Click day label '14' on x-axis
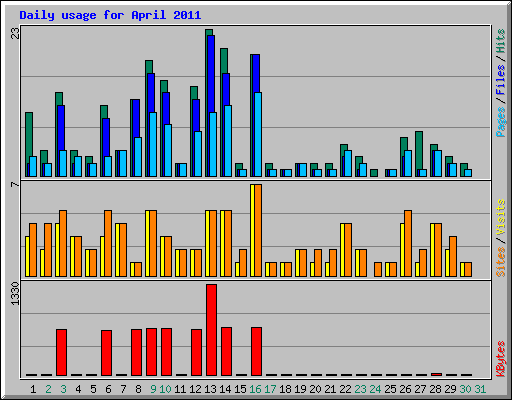512x400 pixels. [x=225, y=389]
